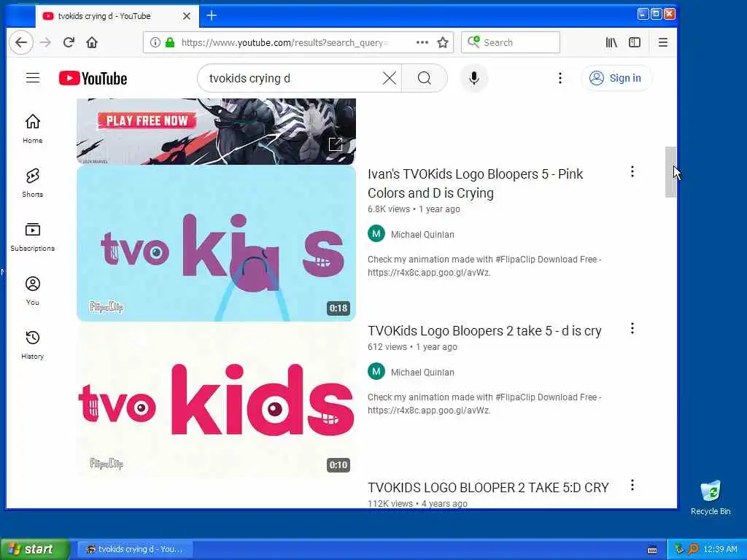The width and height of the screenshot is (747, 560).
Task: Open YouTube guide hamburger menu
Action: [33, 77]
